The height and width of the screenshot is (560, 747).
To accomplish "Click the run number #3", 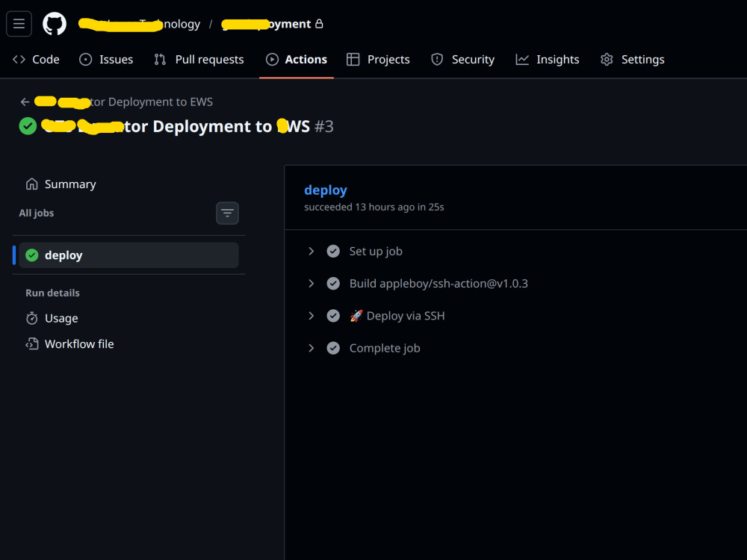I will tap(324, 126).
